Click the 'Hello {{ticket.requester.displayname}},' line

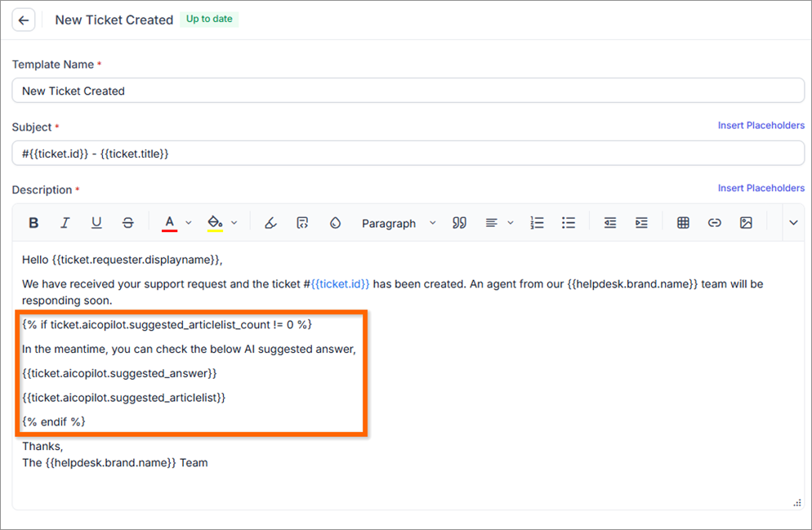coord(123,260)
